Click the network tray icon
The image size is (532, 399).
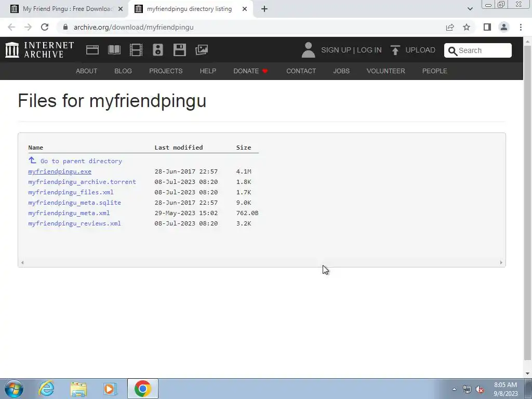click(467, 390)
